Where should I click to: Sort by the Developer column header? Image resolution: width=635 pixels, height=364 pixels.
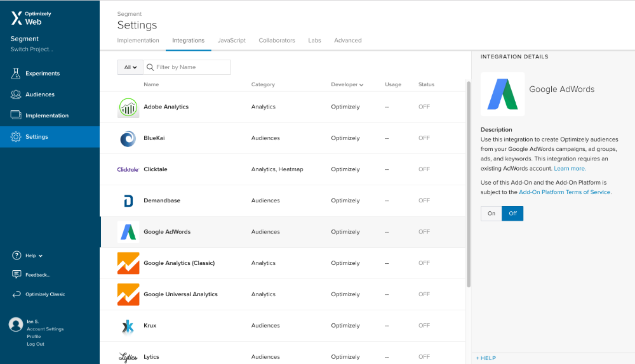347,84
